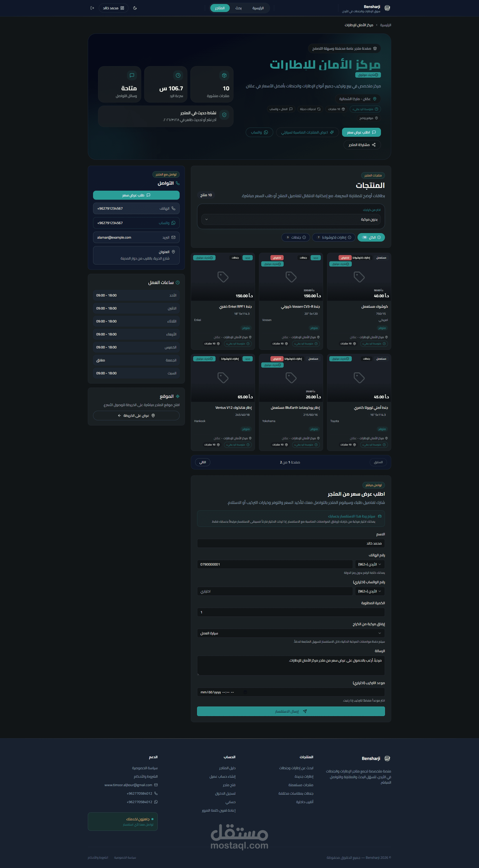Click عرض على الخريطة map button

136,416
